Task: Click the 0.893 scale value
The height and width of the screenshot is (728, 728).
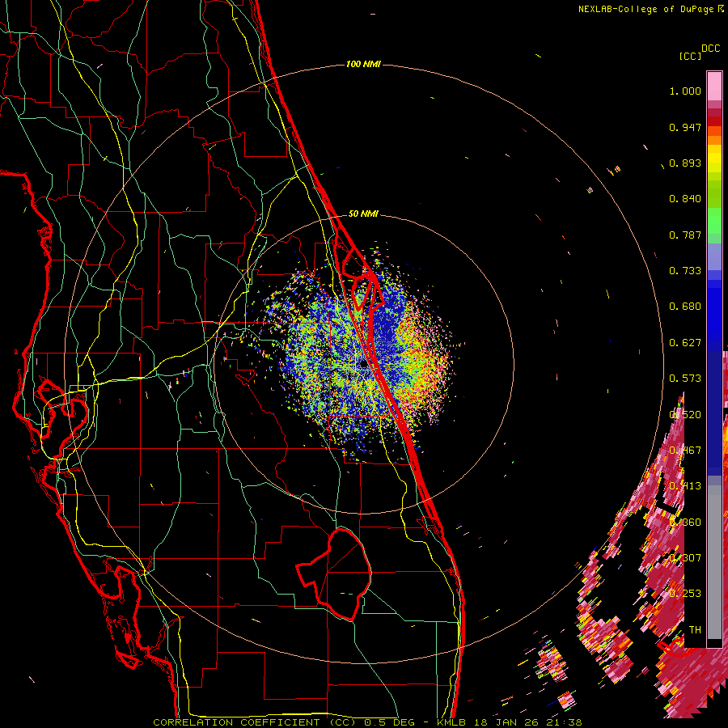Action: (x=685, y=163)
